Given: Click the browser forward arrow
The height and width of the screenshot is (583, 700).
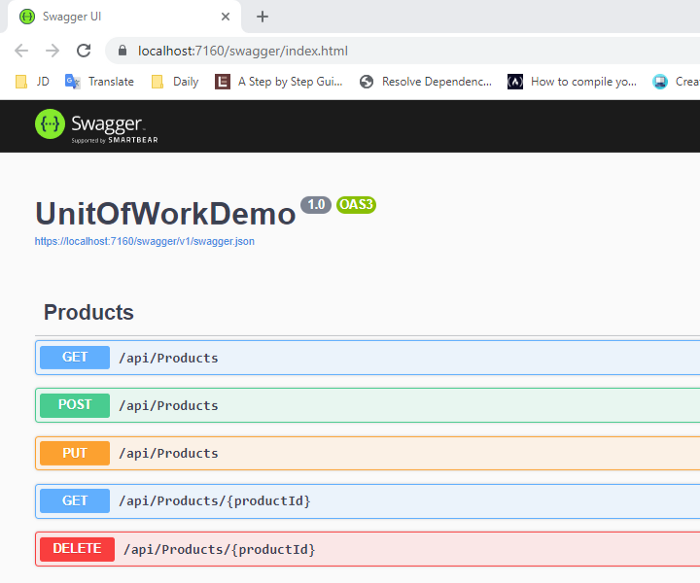Looking at the screenshot, I should coord(52,51).
